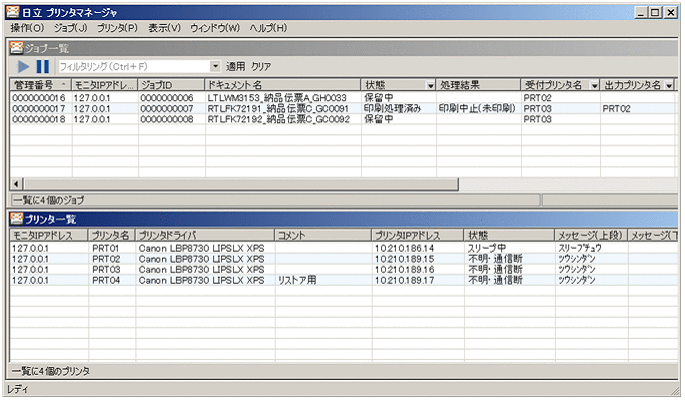
Task: Click the ジョブ一覧 panel icon
Action: pos(17,48)
